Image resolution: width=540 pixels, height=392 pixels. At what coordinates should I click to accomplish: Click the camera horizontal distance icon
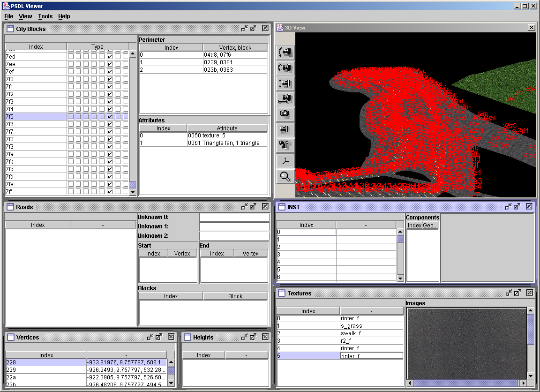285,98
